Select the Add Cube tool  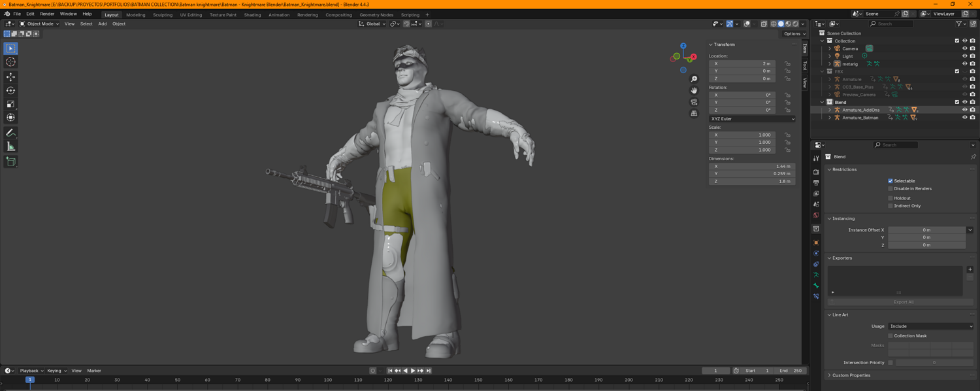(x=10, y=161)
